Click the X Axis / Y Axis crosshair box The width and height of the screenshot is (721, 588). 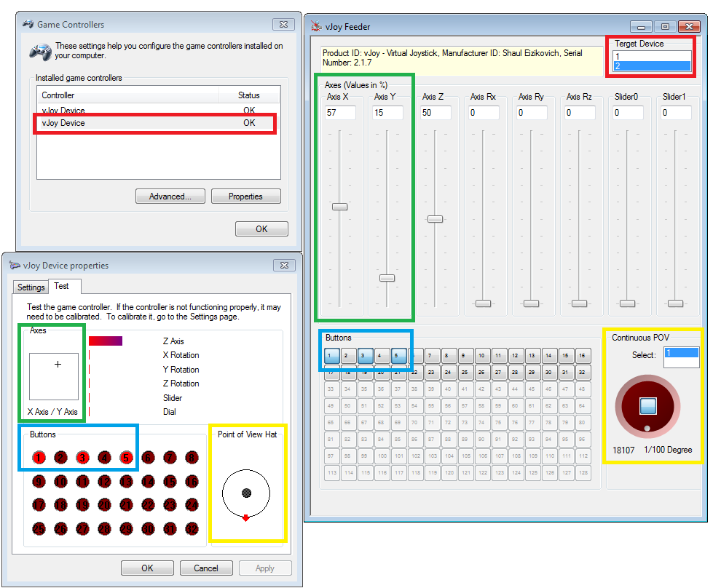54,377
